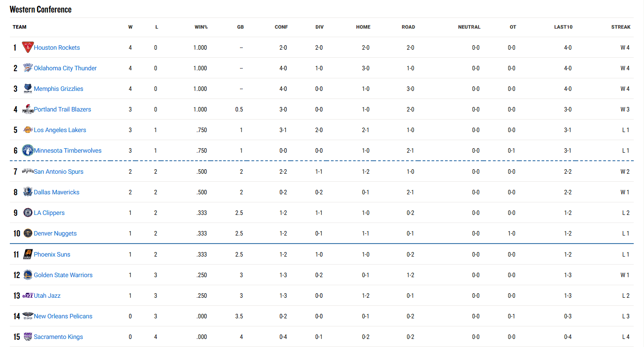The width and height of the screenshot is (644, 347).
Task: Open the Phoenix Suns team link
Action: (52, 254)
